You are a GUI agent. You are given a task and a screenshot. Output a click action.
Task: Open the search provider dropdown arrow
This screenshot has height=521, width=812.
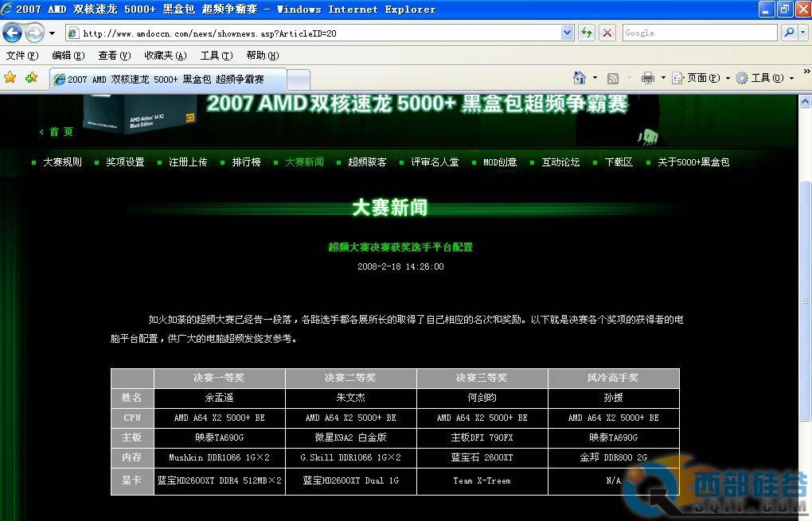802,33
